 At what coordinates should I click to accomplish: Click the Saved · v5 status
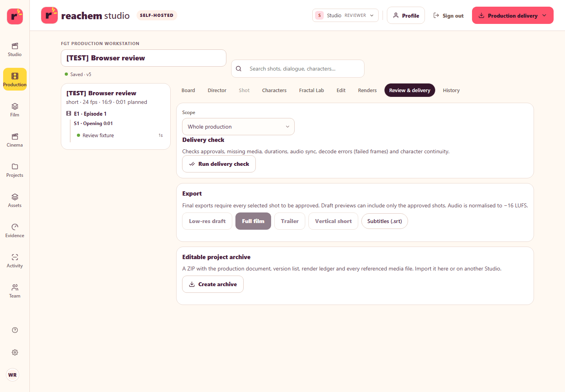(x=78, y=74)
